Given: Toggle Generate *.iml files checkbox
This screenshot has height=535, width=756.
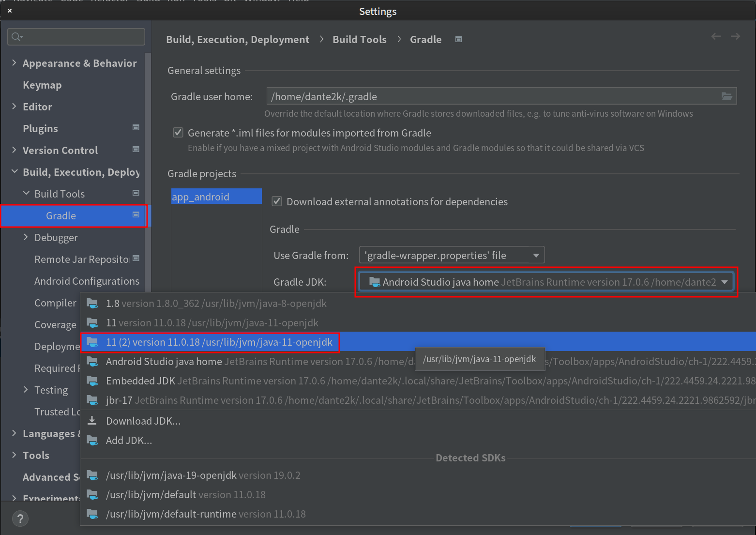Looking at the screenshot, I should (178, 133).
